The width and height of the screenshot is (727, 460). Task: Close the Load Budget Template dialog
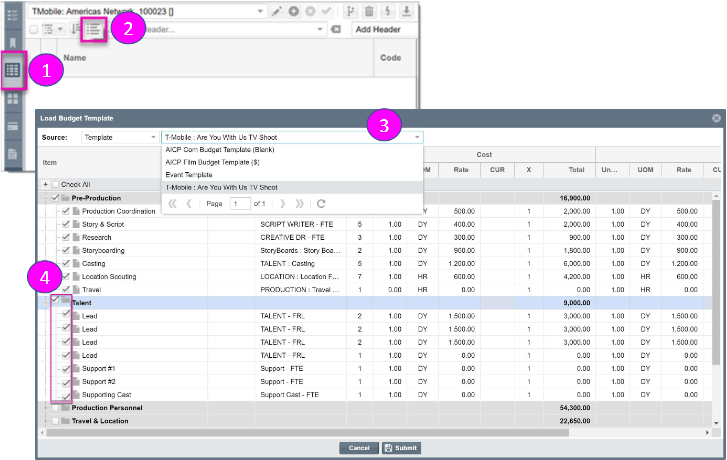tap(716, 118)
